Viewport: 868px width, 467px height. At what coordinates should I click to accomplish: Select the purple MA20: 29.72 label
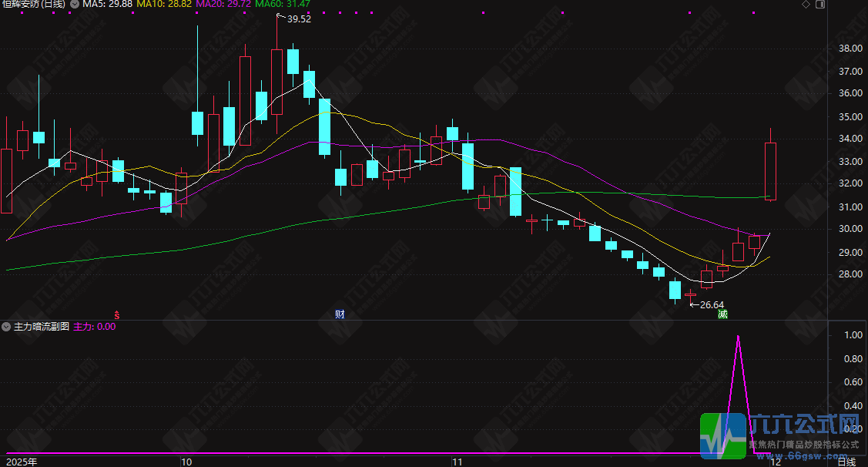click(x=223, y=4)
